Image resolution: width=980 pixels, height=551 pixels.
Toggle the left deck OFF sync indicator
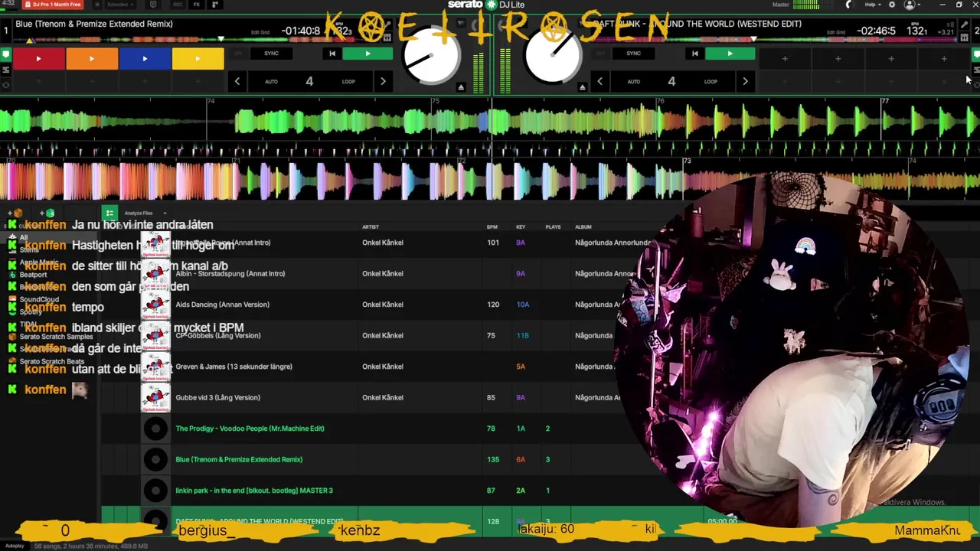coord(238,54)
